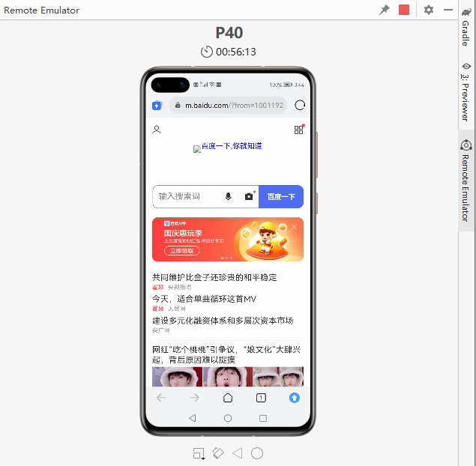The image size is (476, 466).
Task: Tap the Android home circle key
Action: (x=228, y=418)
